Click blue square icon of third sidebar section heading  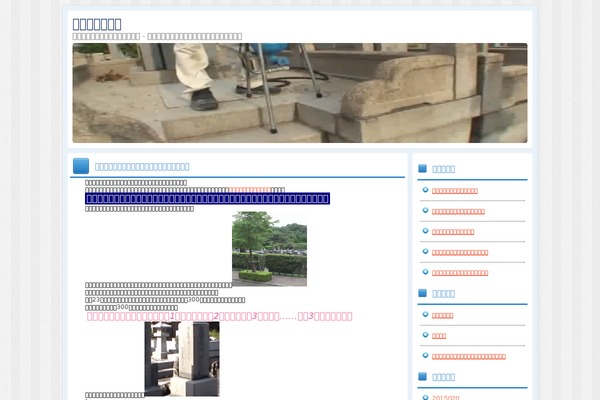[422, 377]
